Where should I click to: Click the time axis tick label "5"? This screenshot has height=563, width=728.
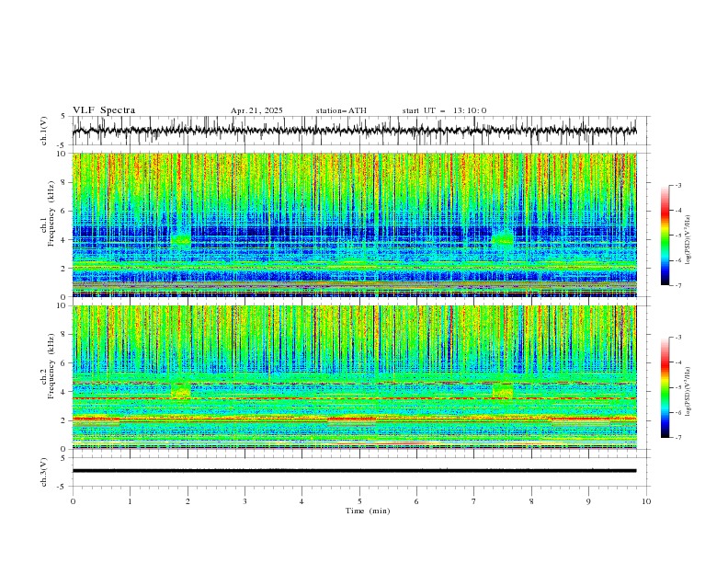point(359,501)
